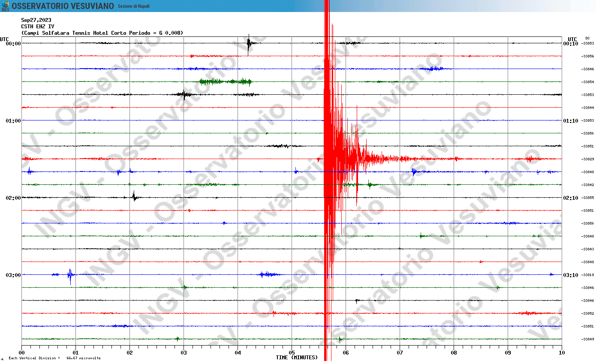This screenshot has width=596, height=364.
Task: Select the station code 'CSTH EHZ IV'
Action: pos(38,27)
